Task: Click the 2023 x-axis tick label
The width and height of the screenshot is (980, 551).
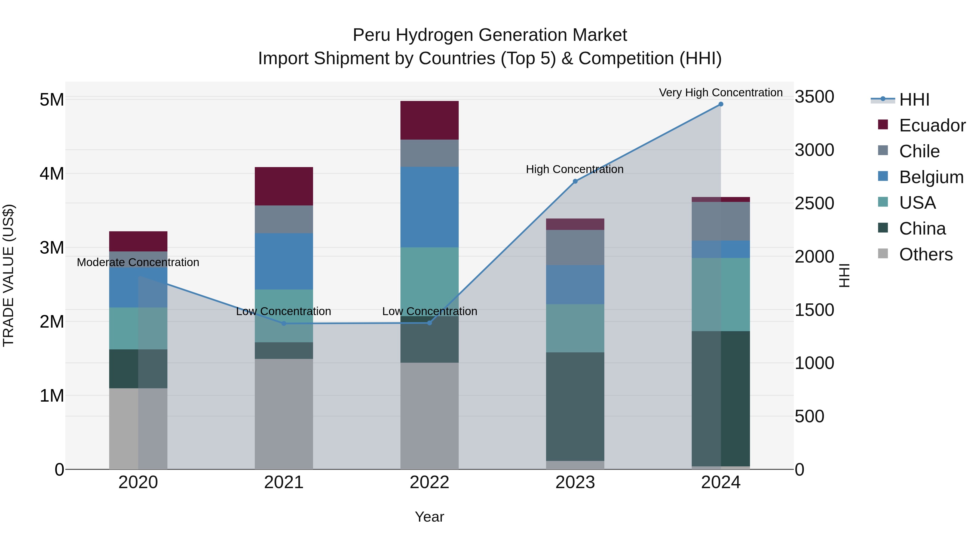Action: click(575, 482)
